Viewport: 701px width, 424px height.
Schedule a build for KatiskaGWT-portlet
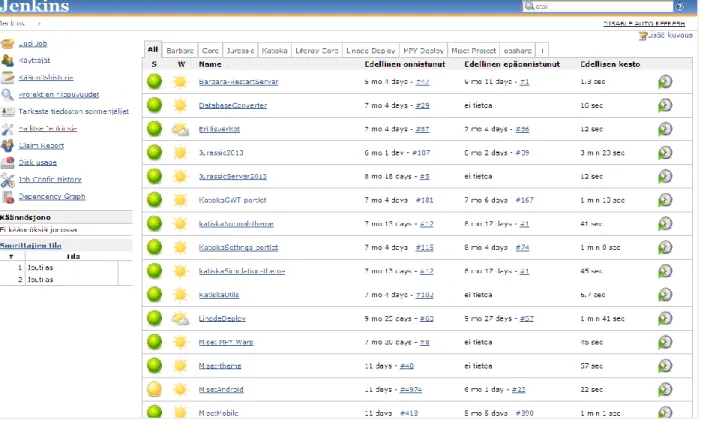tap(665, 200)
